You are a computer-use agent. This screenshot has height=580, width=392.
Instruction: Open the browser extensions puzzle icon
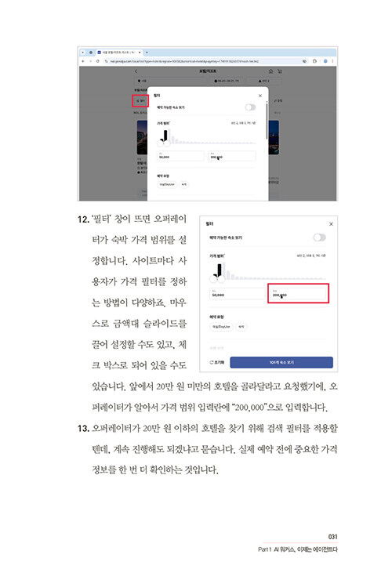(314, 61)
